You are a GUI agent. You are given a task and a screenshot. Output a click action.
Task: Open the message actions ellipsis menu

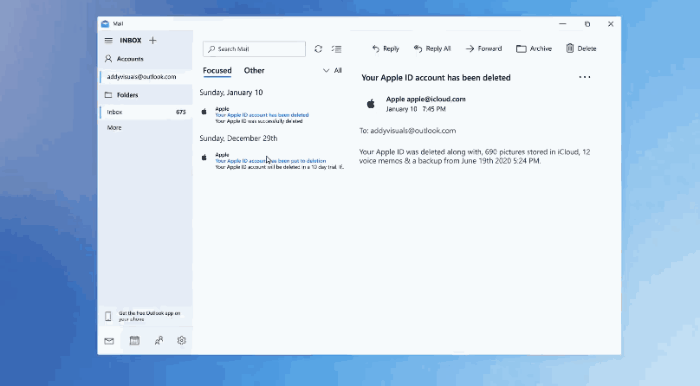click(584, 77)
